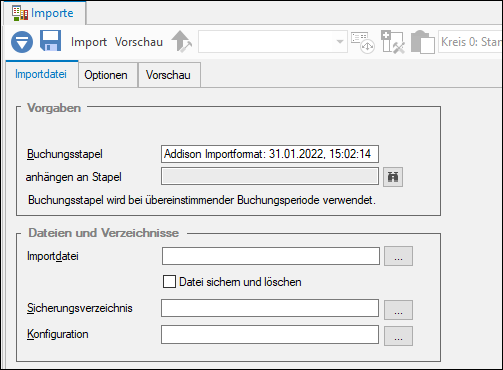Click the anhängen an Stapel field

270,176
